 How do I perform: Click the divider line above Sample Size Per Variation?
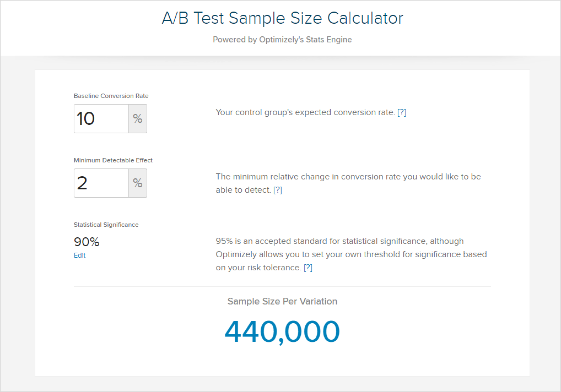[x=282, y=287]
